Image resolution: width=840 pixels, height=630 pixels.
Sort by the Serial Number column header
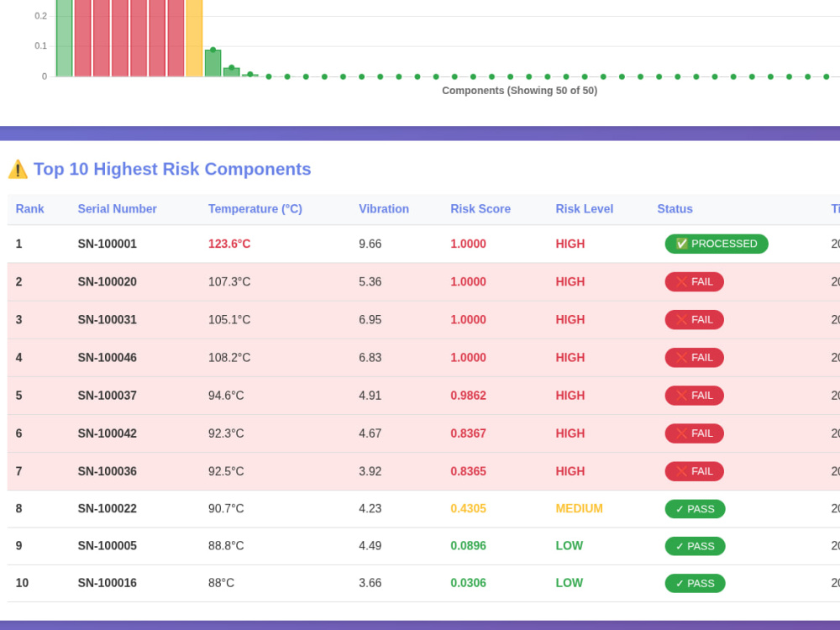tap(117, 209)
